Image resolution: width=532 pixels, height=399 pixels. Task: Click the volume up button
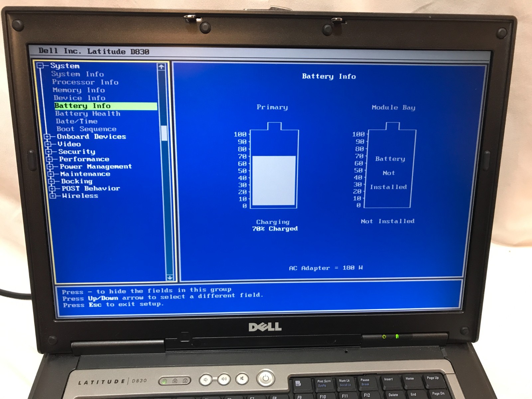click(224, 379)
